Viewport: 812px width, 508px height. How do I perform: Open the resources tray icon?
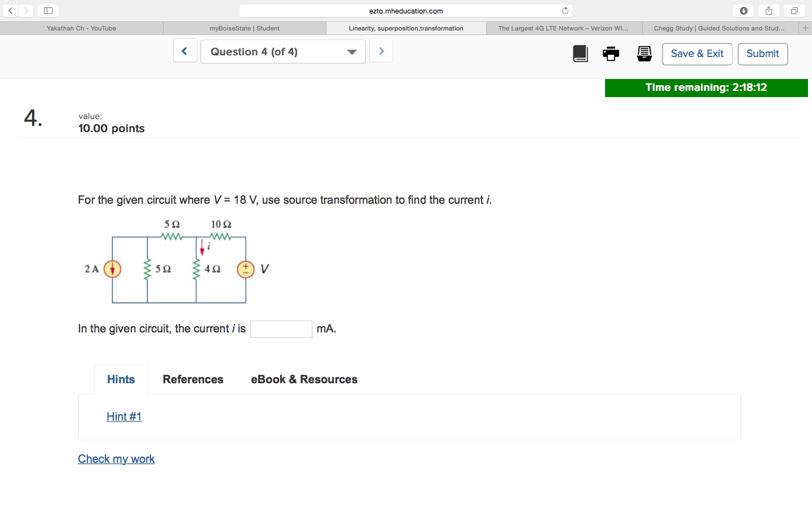click(x=644, y=54)
